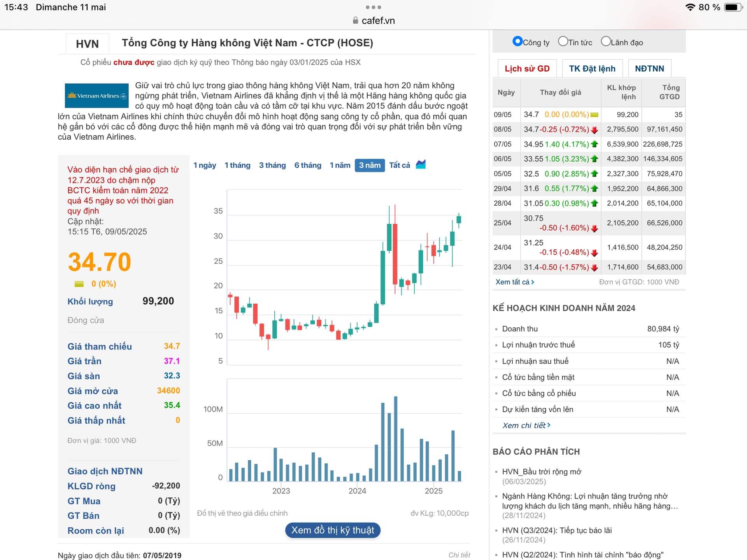The image size is (747, 560).
Task: Tap the three-dot multitasking icon at the top
Action: [373, 7]
